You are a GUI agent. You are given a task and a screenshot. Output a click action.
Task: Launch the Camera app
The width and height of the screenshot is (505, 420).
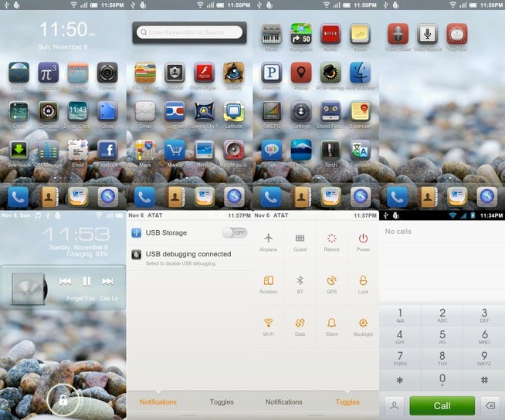[x=107, y=73]
